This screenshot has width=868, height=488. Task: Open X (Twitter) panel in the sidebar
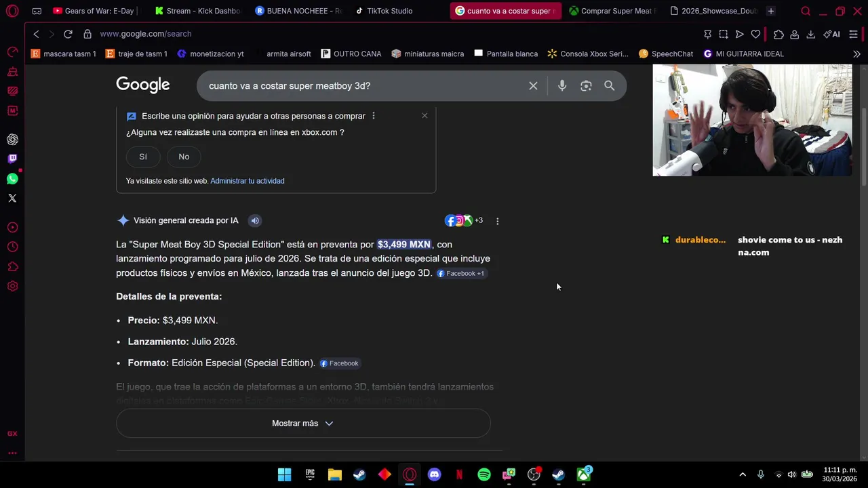click(12, 199)
